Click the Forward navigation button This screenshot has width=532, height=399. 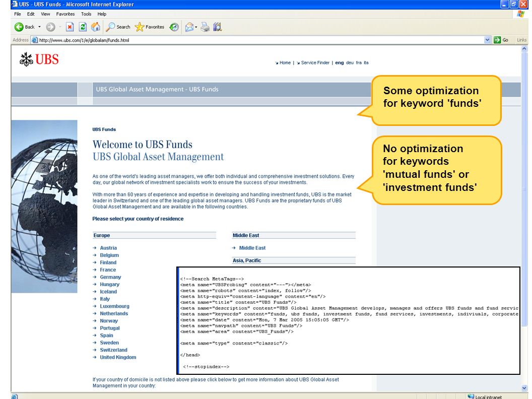[50, 27]
